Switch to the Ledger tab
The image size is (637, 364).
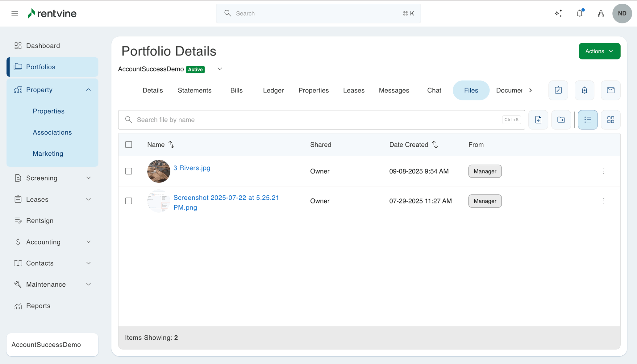pyautogui.click(x=273, y=90)
